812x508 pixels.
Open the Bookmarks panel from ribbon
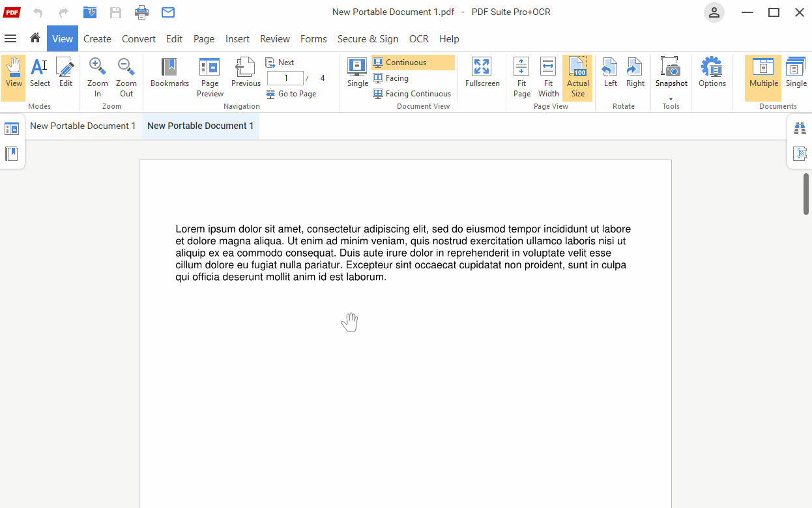[x=169, y=72]
